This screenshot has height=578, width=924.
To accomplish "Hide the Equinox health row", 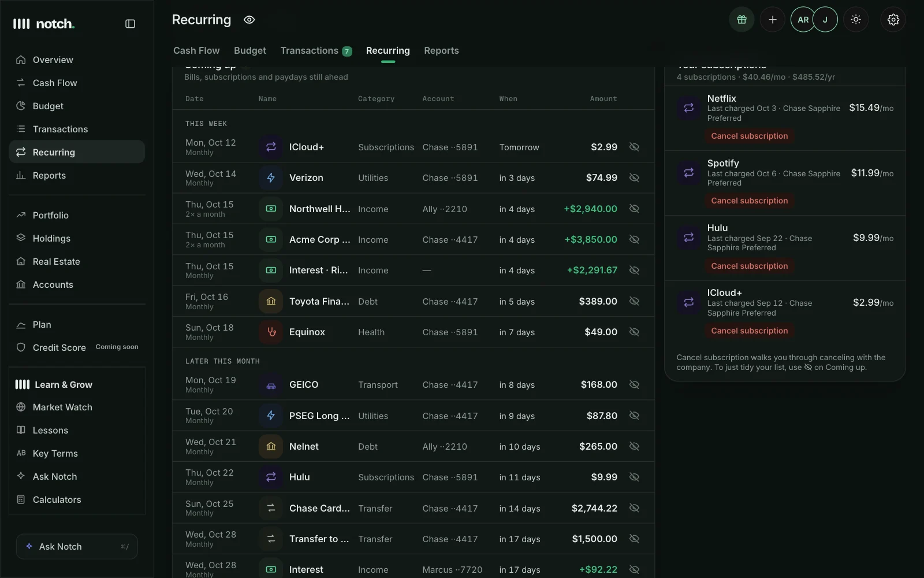I will (x=634, y=332).
